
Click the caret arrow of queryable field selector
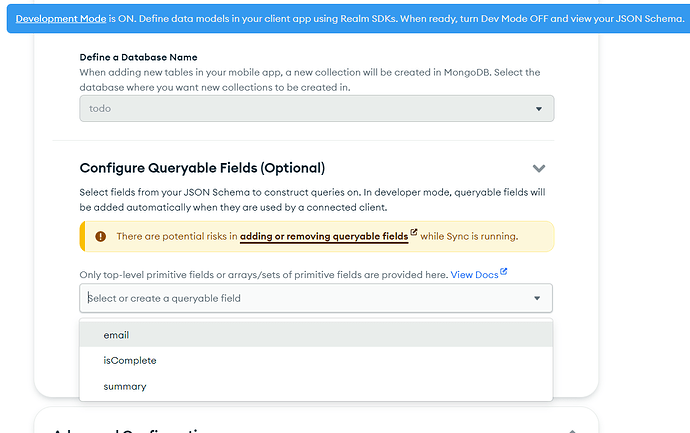(538, 298)
